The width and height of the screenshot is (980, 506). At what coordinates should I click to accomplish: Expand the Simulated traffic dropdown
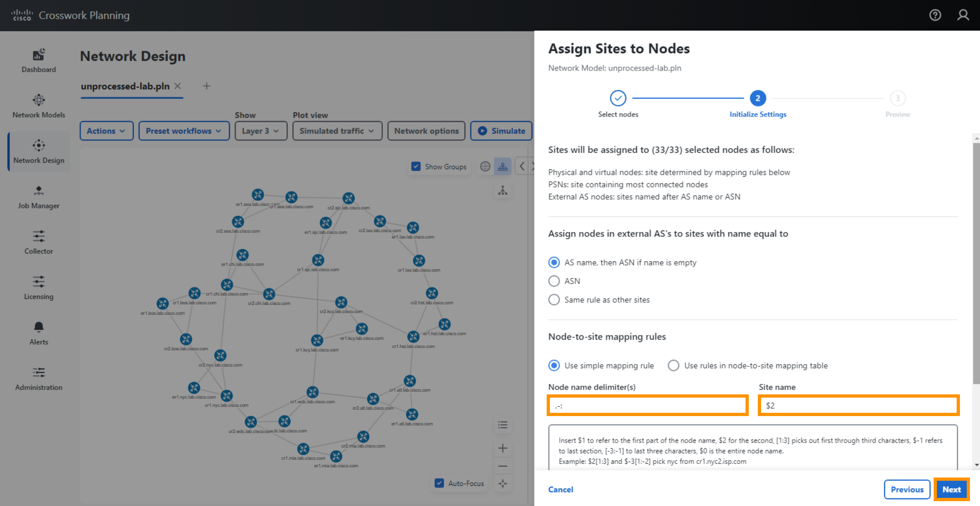click(336, 130)
